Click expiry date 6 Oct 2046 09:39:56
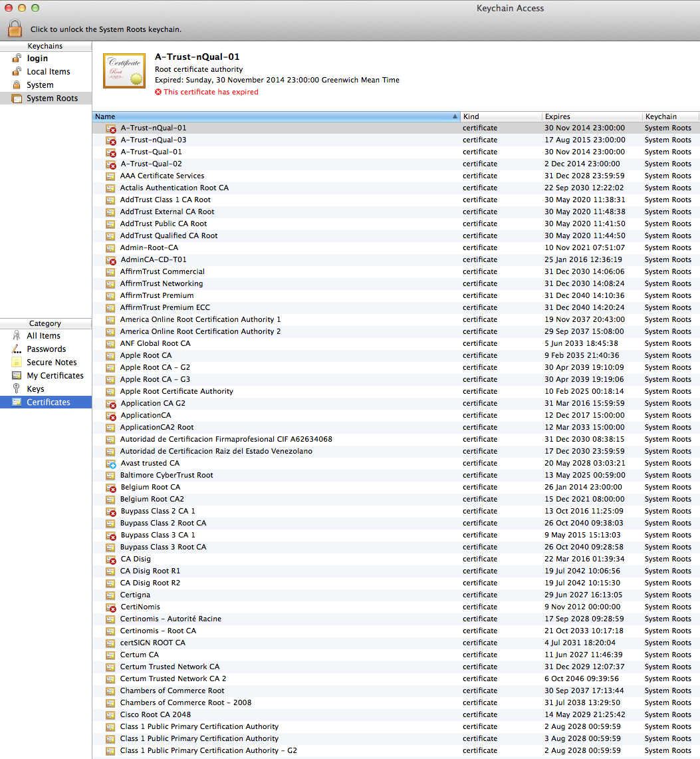This screenshot has height=759, width=700. click(x=582, y=679)
